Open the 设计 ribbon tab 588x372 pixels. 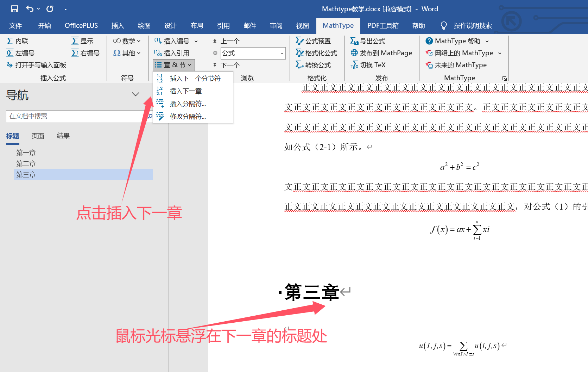coord(171,26)
